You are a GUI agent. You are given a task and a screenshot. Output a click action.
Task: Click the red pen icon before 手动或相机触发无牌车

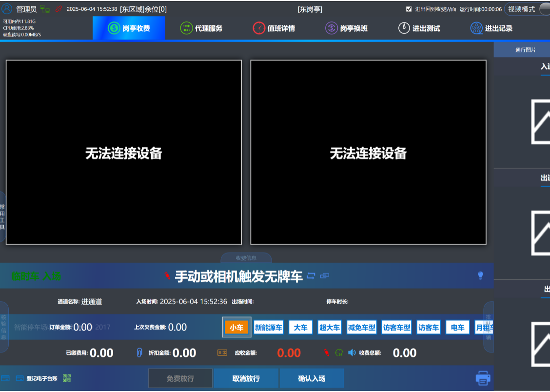click(167, 276)
